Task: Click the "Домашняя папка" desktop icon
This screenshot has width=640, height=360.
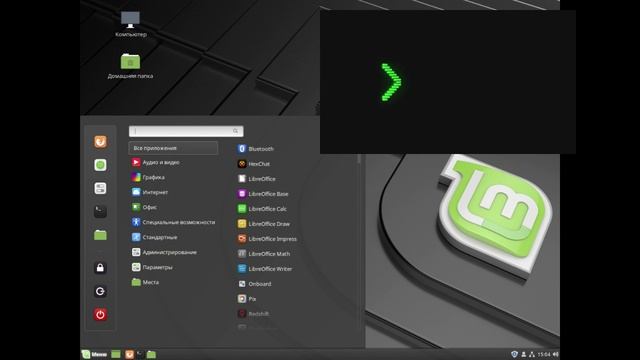Action: (x=130, y=66)
